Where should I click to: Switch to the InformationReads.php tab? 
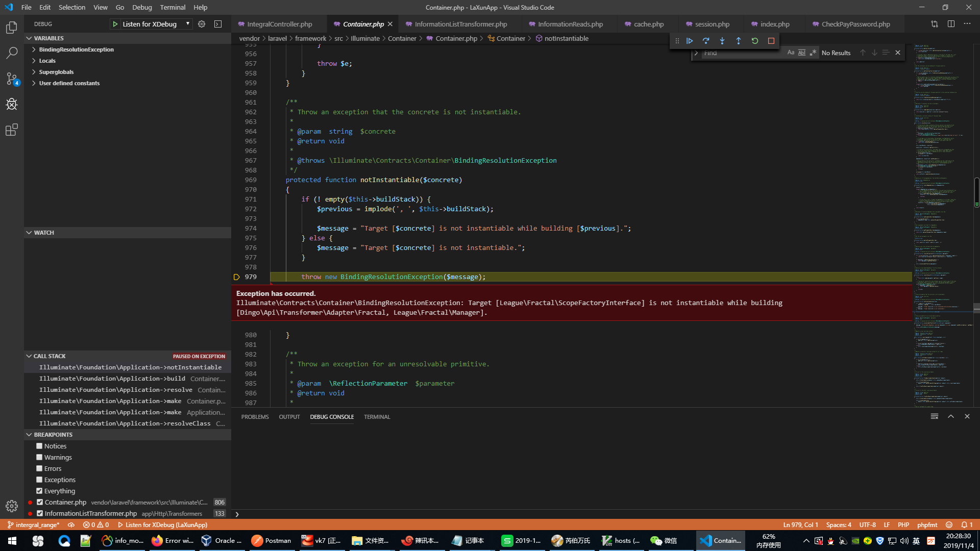[568, 23]
